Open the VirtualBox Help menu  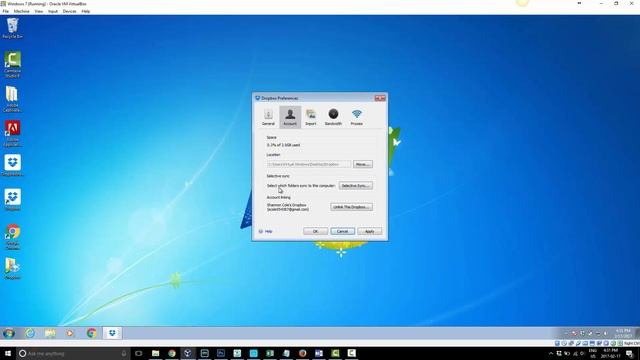[x=86, y=11]
